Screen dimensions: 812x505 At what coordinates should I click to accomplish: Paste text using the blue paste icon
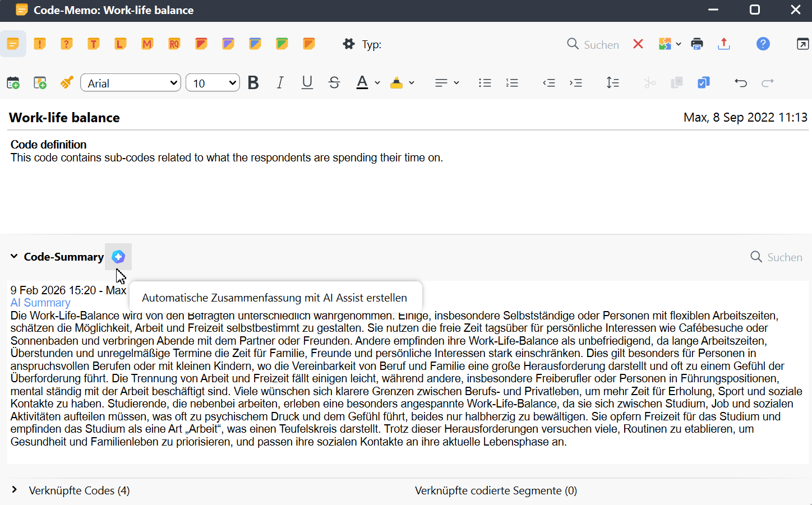click(x=703, y=82)
